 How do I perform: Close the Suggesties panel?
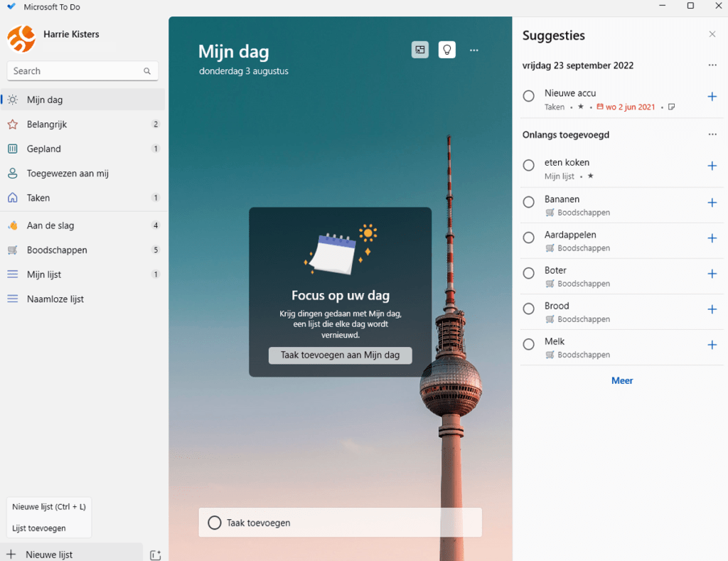pyautogui.click(x=712, y=34)
